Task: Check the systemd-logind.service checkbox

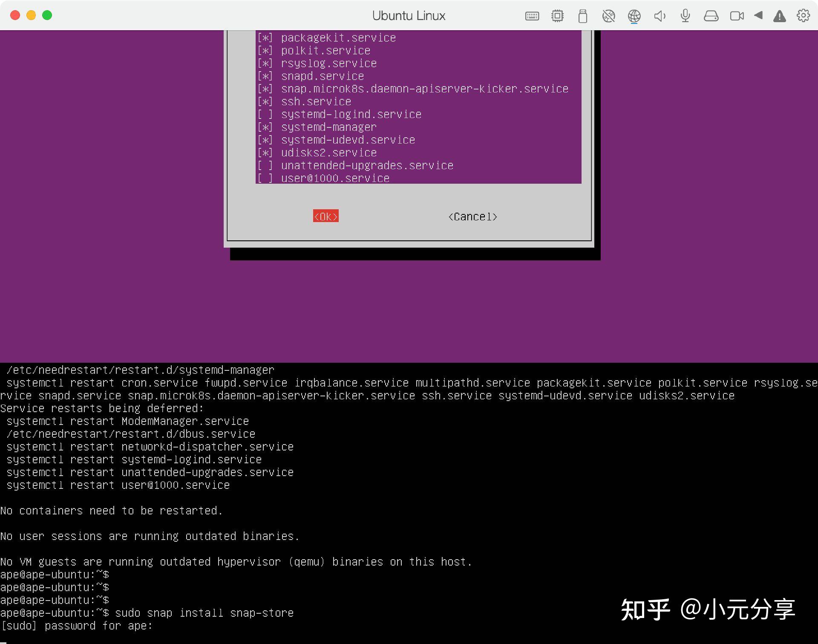Action: pyautogui.click(x=265, y=114)
